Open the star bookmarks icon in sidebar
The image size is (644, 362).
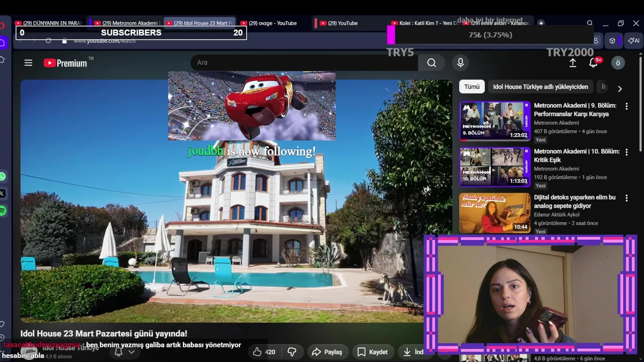2,59
